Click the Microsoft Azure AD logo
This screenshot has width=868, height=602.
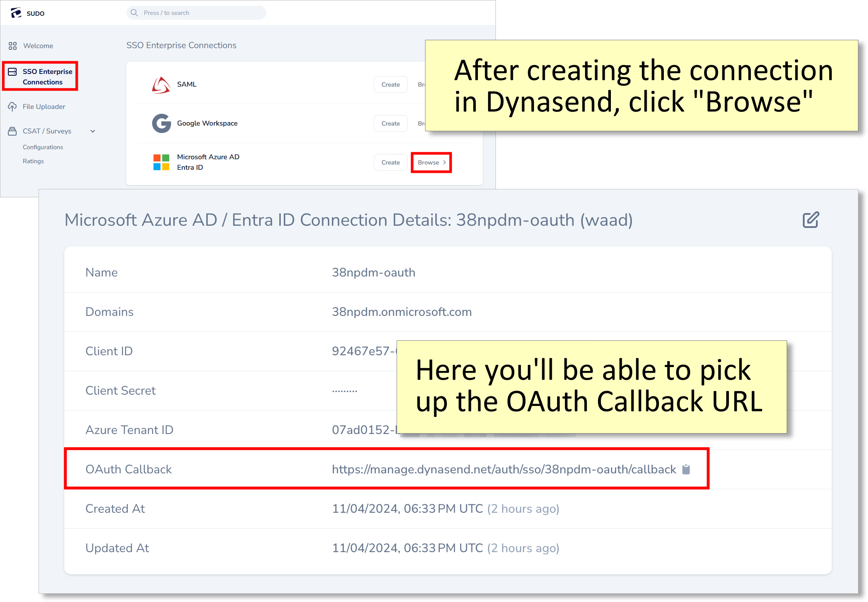pos(161,162)
